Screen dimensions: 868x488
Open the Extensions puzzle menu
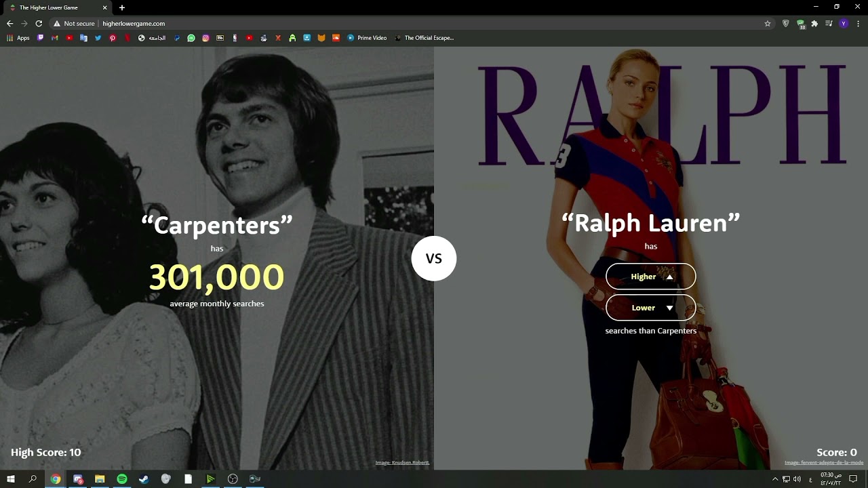coord(814,23)
